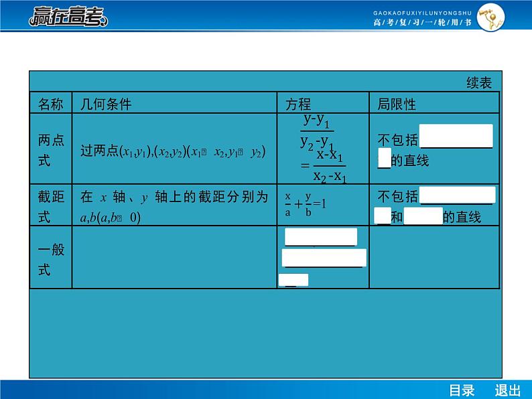532x399 pixels.
Task: Reveal middle blank in 一般式 equation cell
Action: pyautogui.click(x=324, y=258)
